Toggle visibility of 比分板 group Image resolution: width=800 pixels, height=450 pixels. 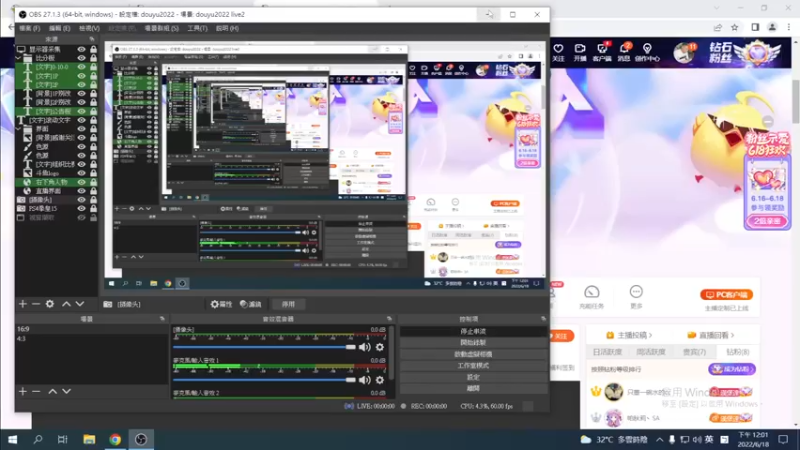pos(82,58)
